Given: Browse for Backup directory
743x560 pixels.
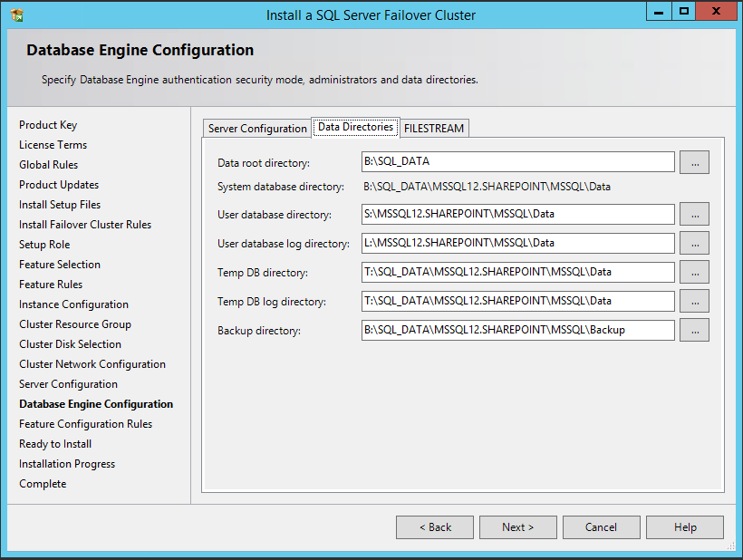Looking at the screenshot, I should (694, 330).
